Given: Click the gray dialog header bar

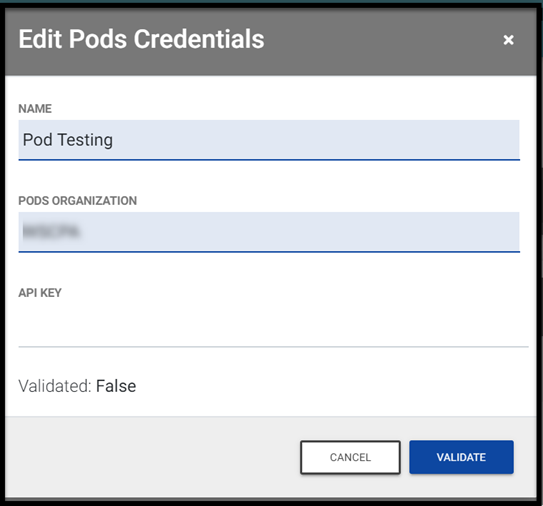Looking at the screenshot, I should click(x=270, y=42).
